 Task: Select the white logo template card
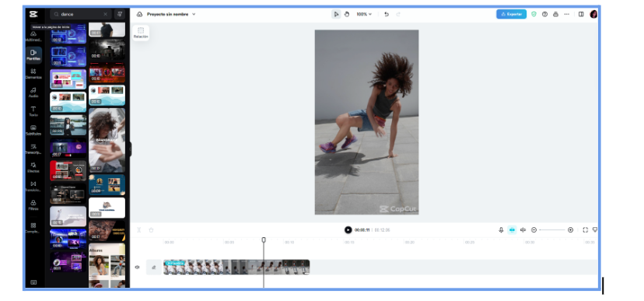[x=107, y=208]
